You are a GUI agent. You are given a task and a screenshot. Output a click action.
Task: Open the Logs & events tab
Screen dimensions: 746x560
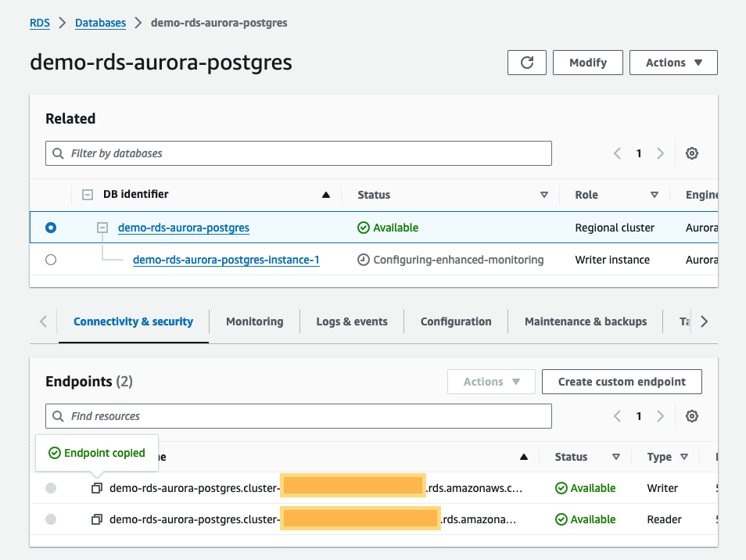click(352, 321)
